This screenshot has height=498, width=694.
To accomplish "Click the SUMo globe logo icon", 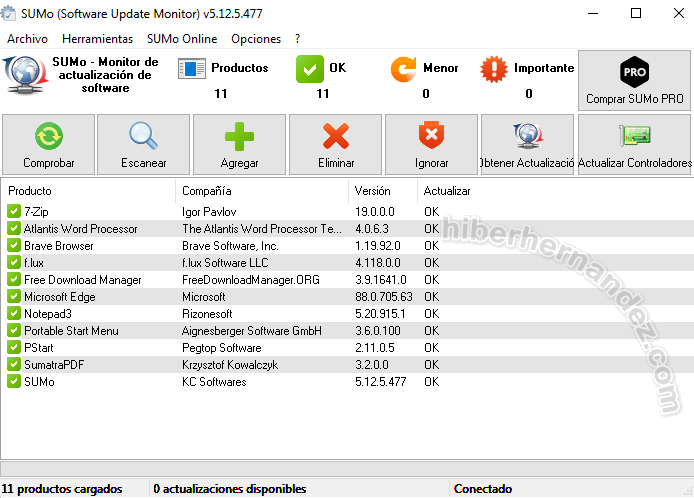I will tap(25, 75).
